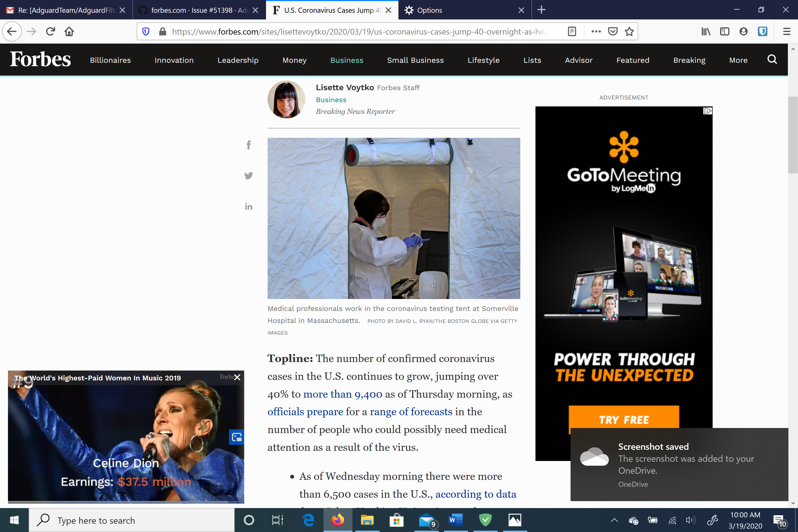Image resolution: width=798 pixels, height=532 pixels.
Task: Save page to Pocket
Action: pos(613,32)
